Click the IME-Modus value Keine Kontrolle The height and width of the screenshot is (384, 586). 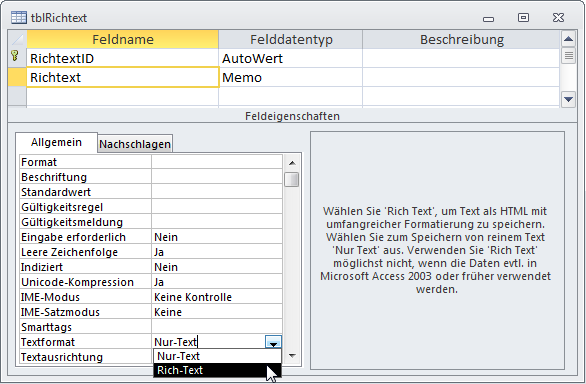pos(217,297)
